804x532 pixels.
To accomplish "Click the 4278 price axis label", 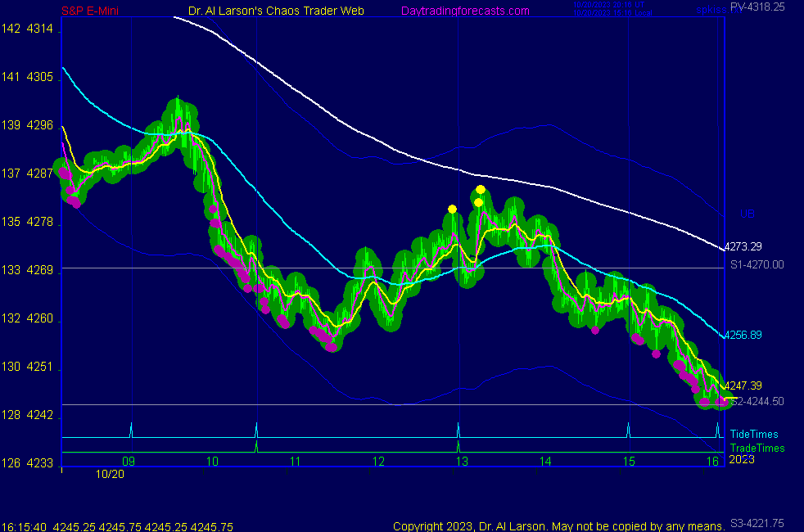I will (40, 222).
